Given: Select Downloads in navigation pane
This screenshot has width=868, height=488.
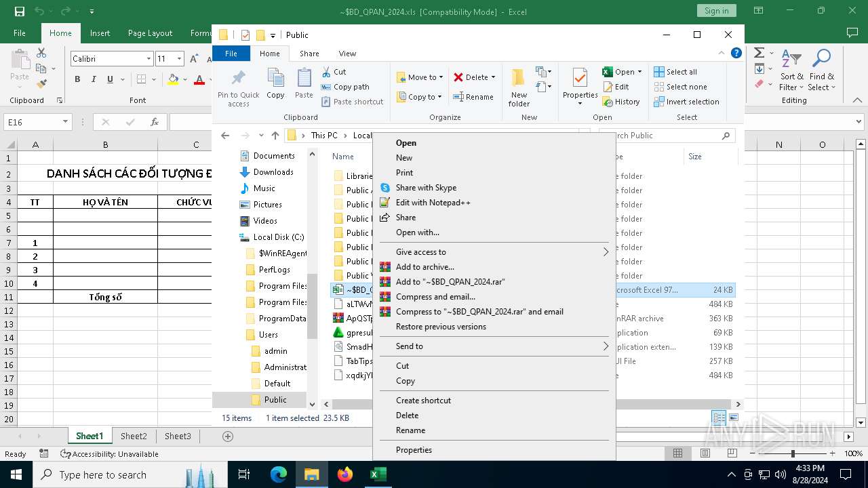Looking at the screenshot, I should click(273, 172).
